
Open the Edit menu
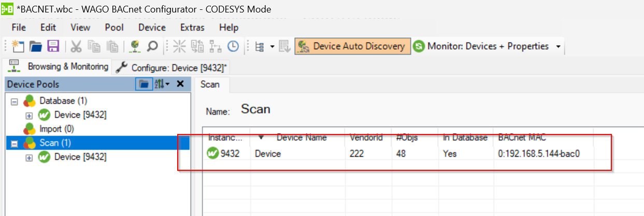[x=48, y=28]
